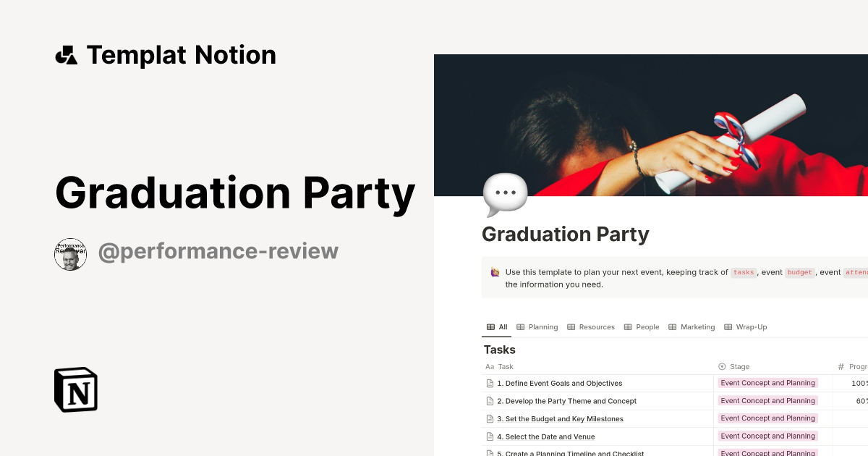Click the @performance-review profile link

tap(218, 251)
